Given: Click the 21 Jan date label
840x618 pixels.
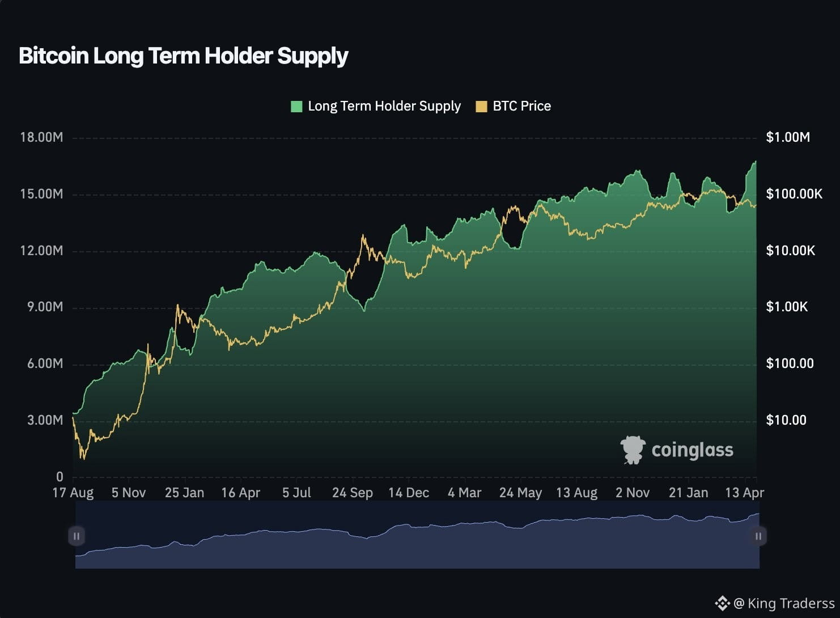Looking at the screenshot, I should tap(689, 493).
